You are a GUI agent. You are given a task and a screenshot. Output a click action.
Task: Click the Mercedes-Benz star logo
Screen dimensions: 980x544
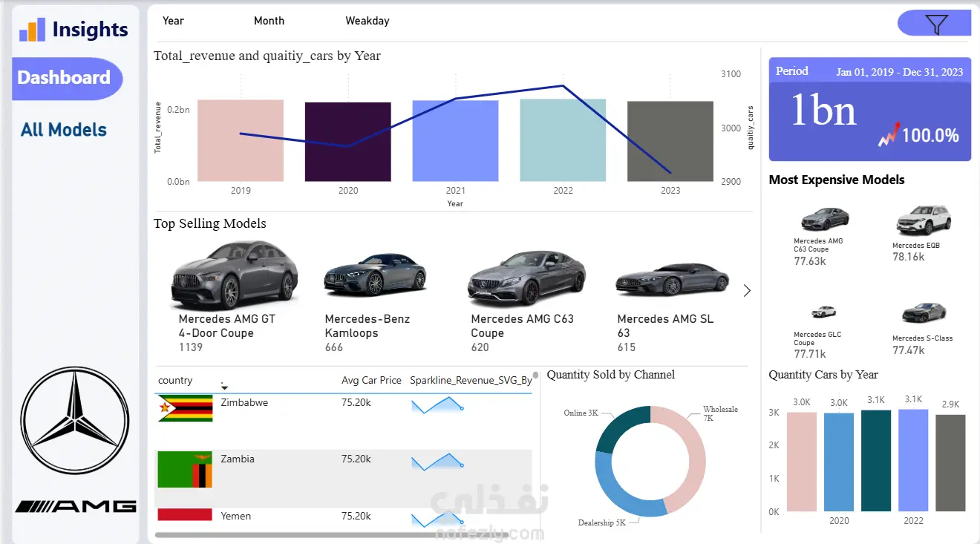coord(74,420)
